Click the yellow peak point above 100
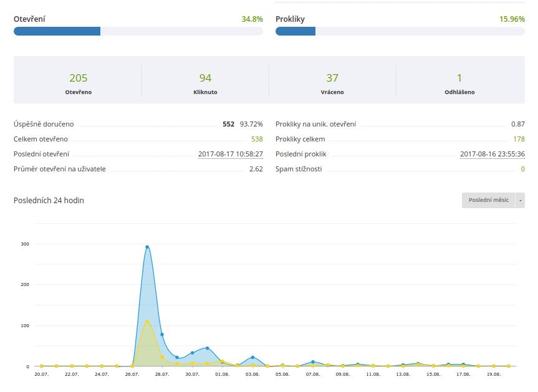Viewport: 538px width, 392px height. click(x=147, y=322)
